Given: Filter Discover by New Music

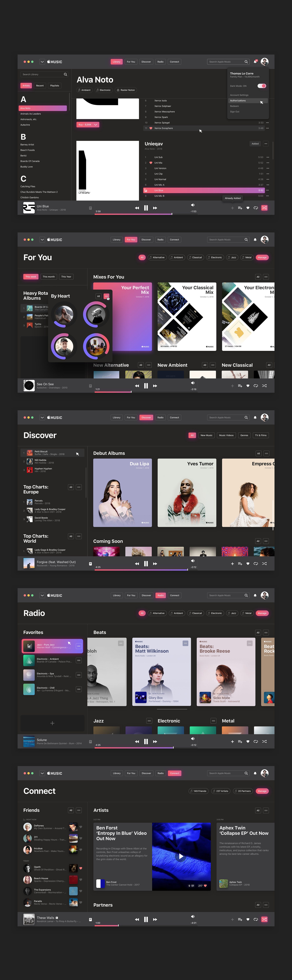Looking at the screenshot, I should (x=206, y=435).
